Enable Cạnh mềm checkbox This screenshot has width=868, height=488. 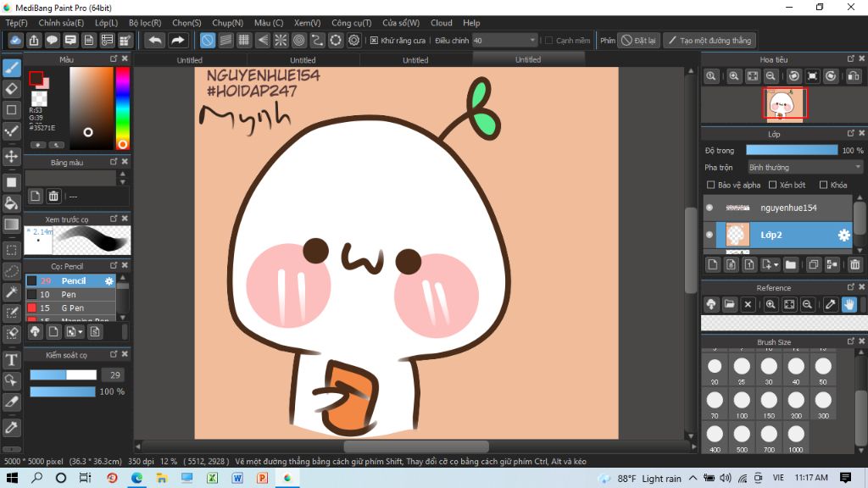click(x=549, y=41)
